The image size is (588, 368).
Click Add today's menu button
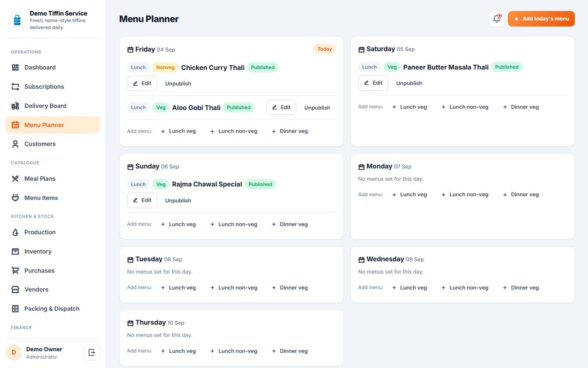pyautogui.click(x=541, y=19)
